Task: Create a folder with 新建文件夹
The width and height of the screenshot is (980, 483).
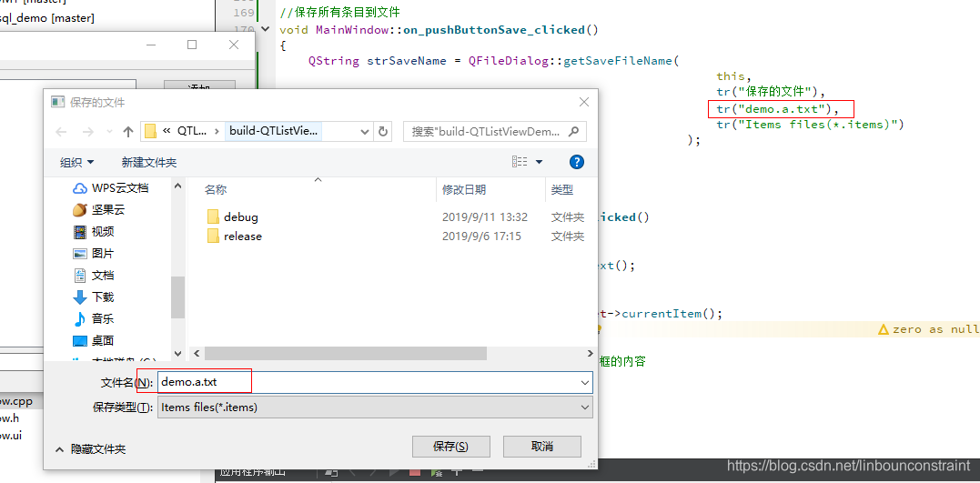Action: coord(148,163)
